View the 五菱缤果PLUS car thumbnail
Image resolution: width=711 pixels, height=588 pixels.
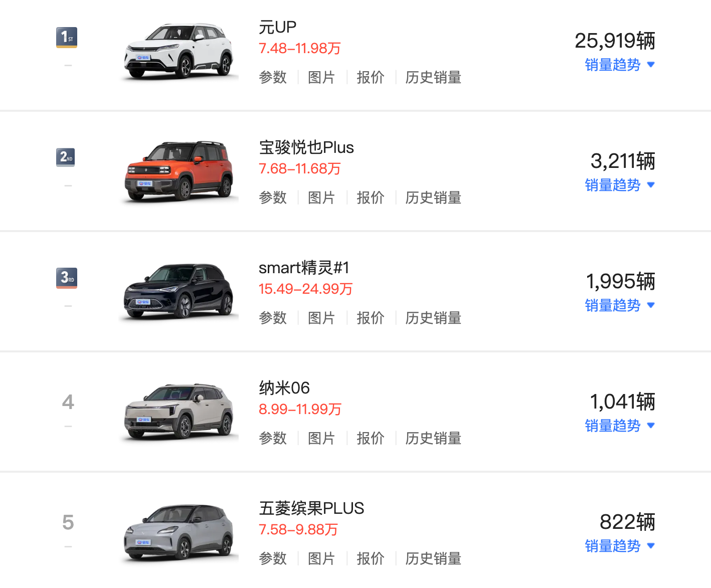click(x=179, y=532)
